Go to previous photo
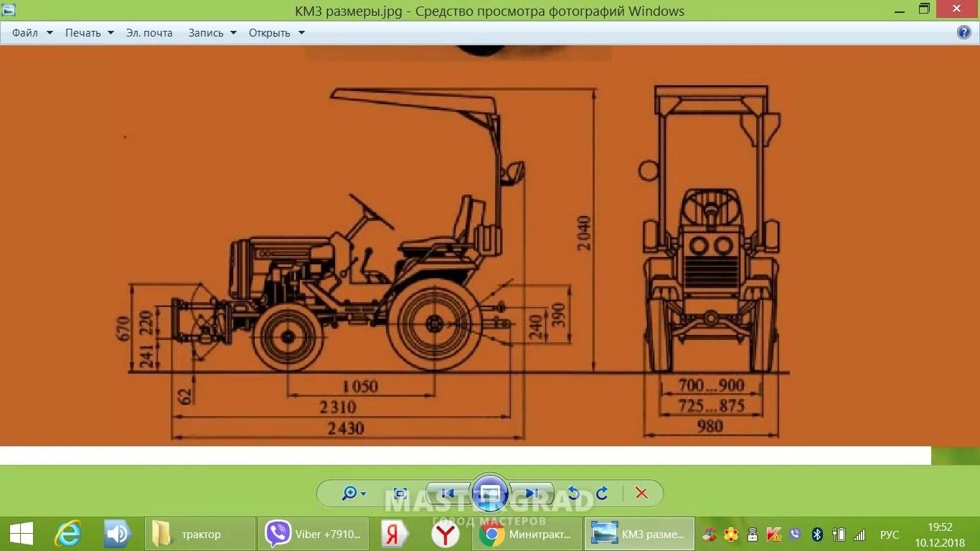This screenshot has width=980, height=551. pyautogui.click(x=448, y=493)
